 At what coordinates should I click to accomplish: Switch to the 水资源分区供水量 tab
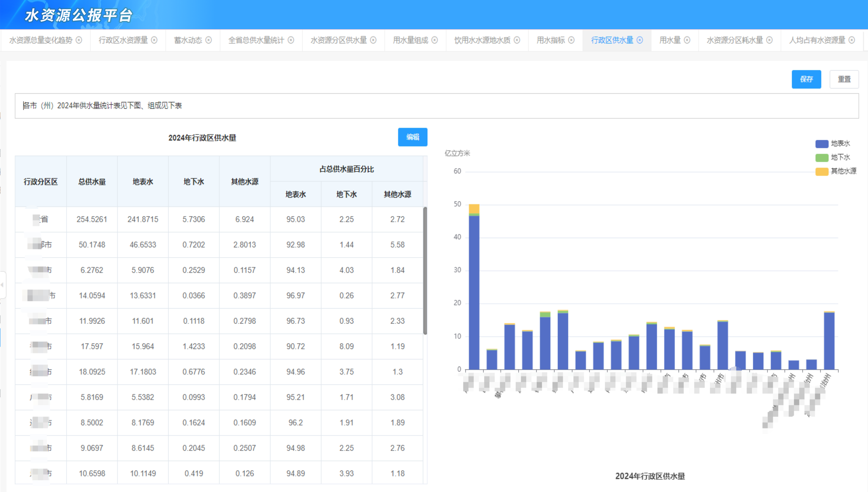(338, 40)
